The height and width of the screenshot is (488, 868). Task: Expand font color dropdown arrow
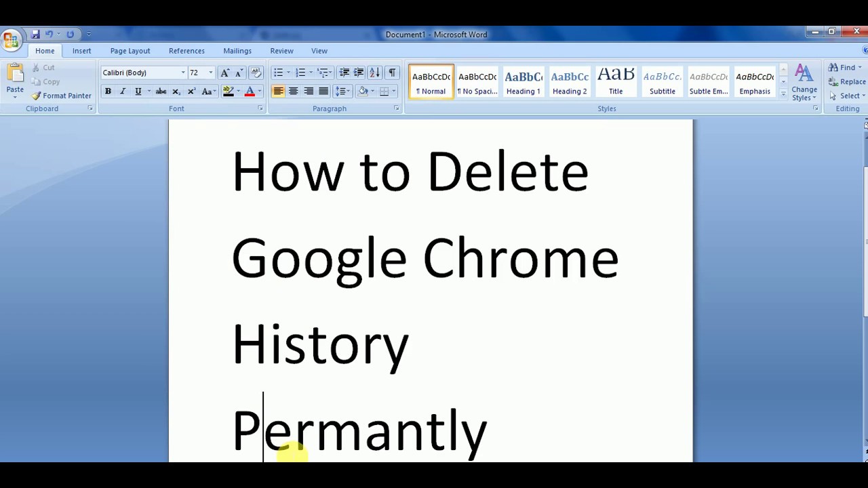[260, 91]
